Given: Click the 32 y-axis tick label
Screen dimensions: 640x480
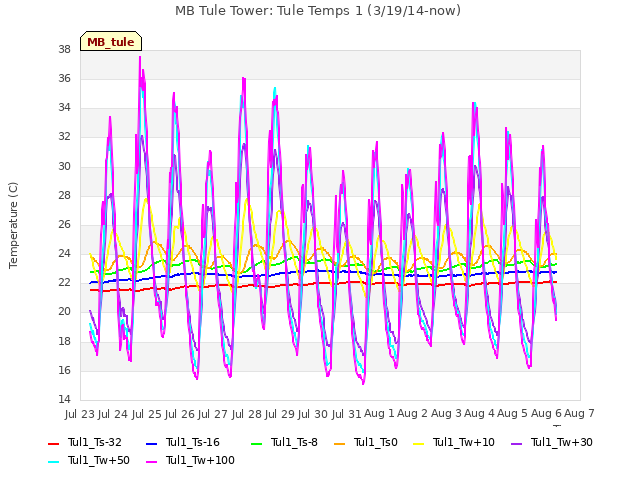Looking at the screenshot, I should point(64,137).
